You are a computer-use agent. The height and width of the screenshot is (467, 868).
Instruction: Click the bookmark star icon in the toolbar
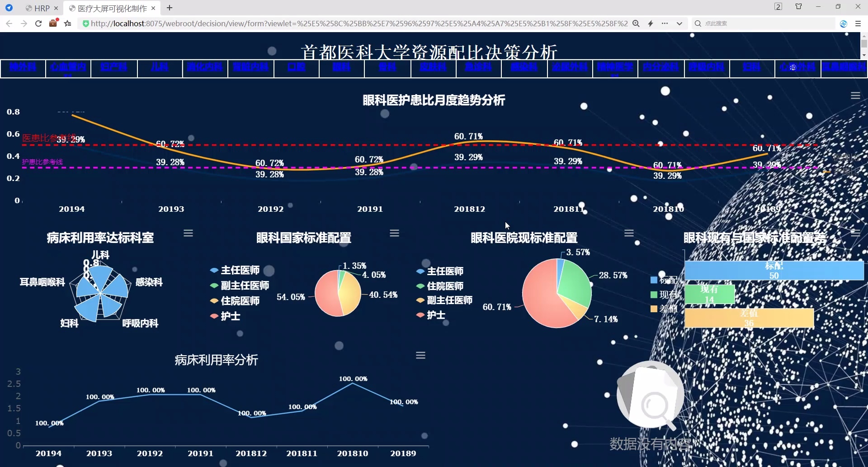(67, 23)
